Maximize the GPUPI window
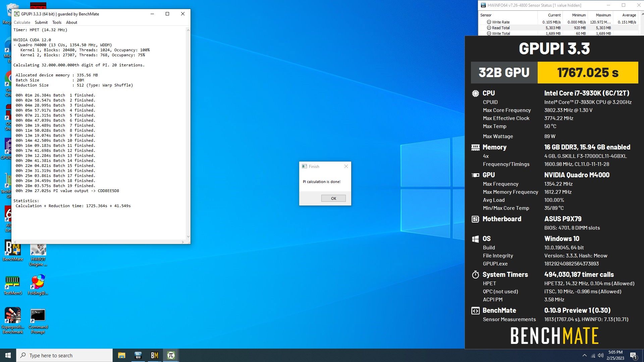This screenshot has height=362, width=644. point(167,14)
